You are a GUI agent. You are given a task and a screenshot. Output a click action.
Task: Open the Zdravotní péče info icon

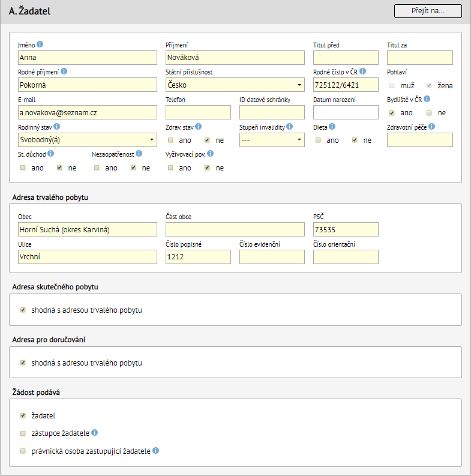click(431, 126)
